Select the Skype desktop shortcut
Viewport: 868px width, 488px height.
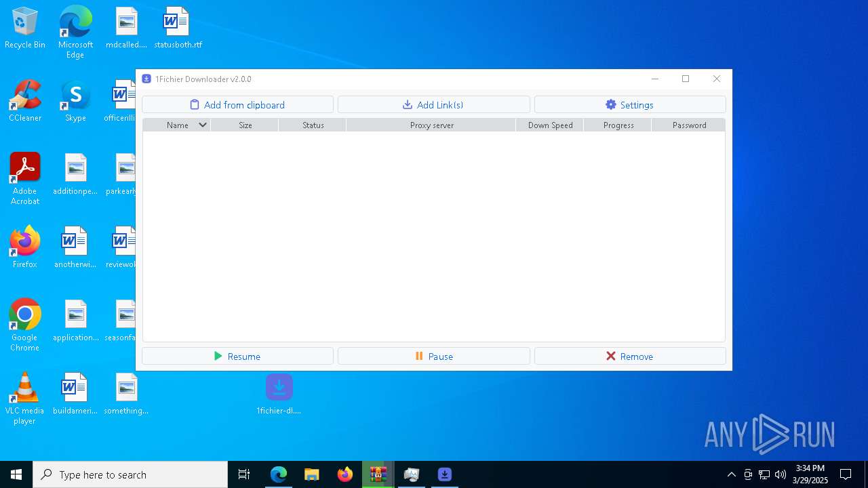tap(75, 102)
